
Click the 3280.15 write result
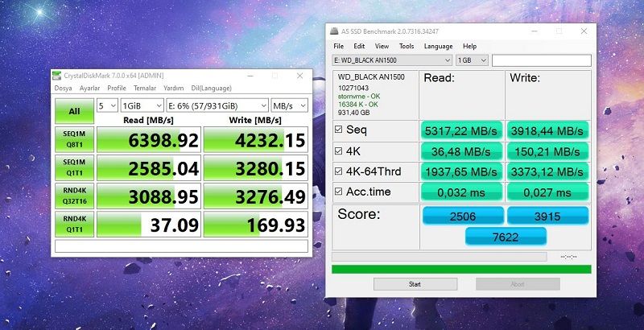tap(255, 168)
